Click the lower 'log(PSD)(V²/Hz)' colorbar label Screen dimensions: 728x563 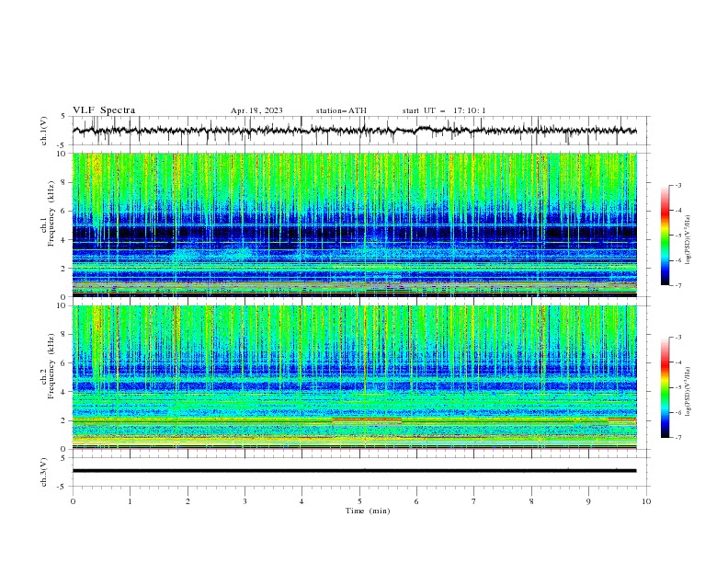pos(688,392)
